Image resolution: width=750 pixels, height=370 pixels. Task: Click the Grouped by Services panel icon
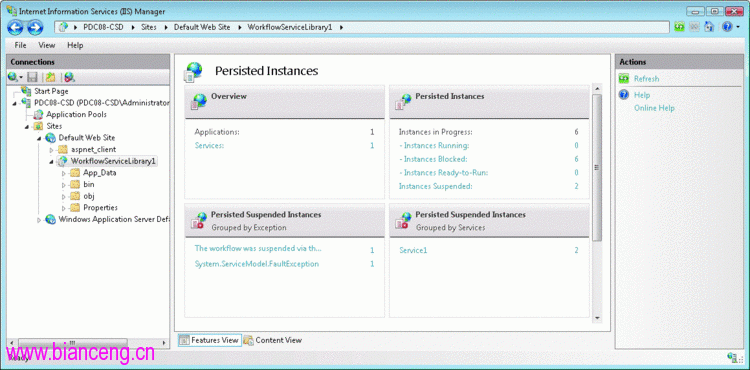coord(403,220)
